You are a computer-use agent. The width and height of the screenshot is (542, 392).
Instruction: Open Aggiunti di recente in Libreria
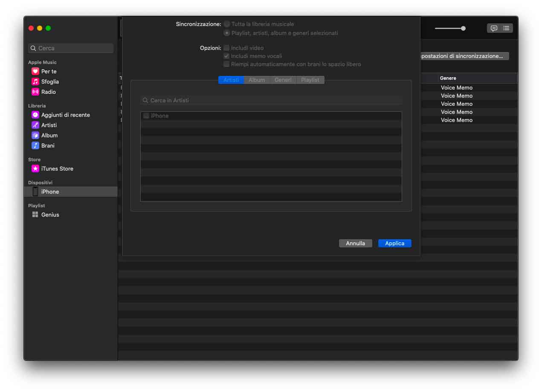pos(66,115)
